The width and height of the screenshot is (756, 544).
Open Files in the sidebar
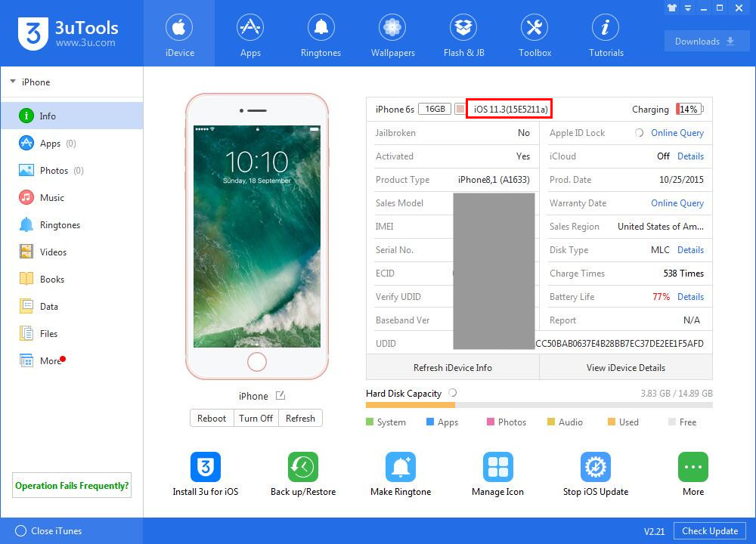[x=72, y=333]
